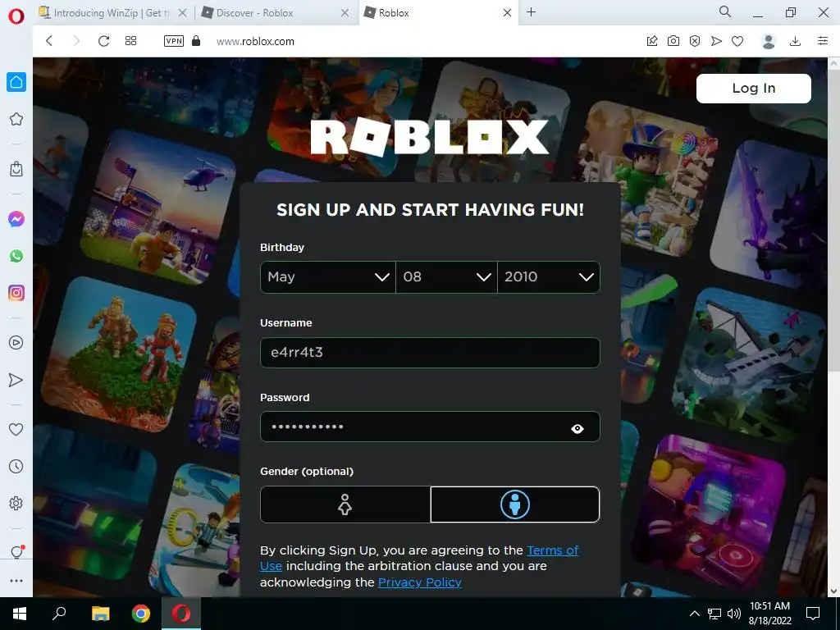Open the Privacy Policy link

coord(419,582)
